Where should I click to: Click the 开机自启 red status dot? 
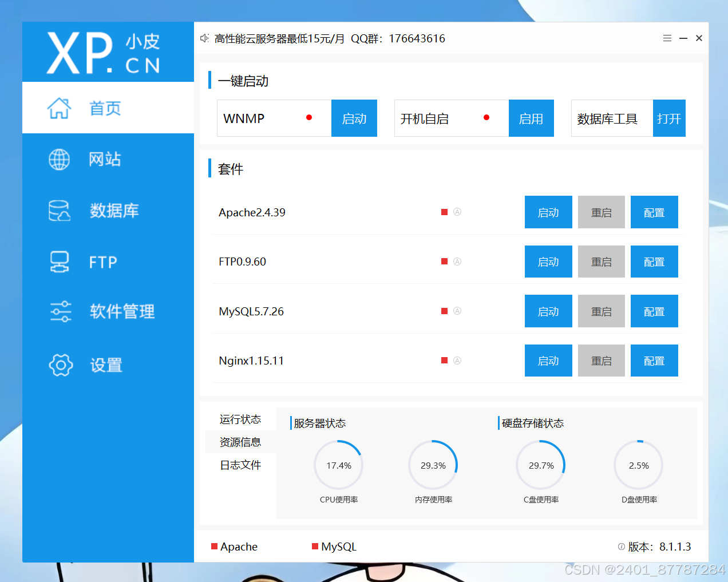486,117
